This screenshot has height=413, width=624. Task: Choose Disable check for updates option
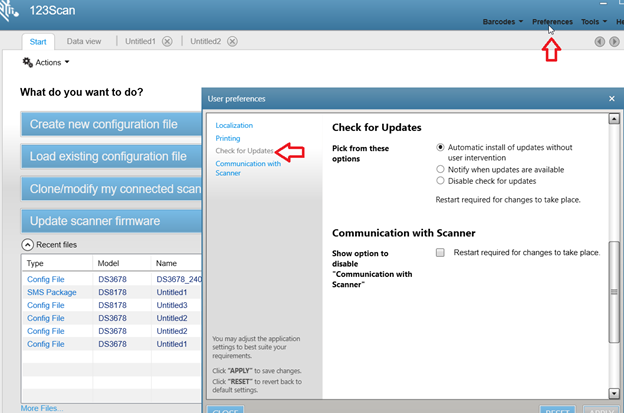tap(441, 181)
